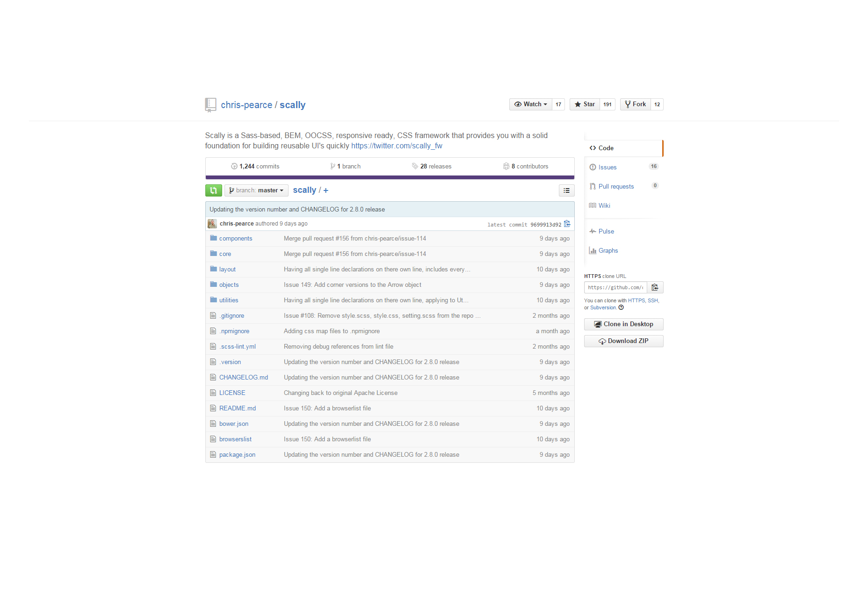Viewport: 868px width, 599px height.
Task: Open the Watch notifications dropdown
Action: [x=530, y=104]
